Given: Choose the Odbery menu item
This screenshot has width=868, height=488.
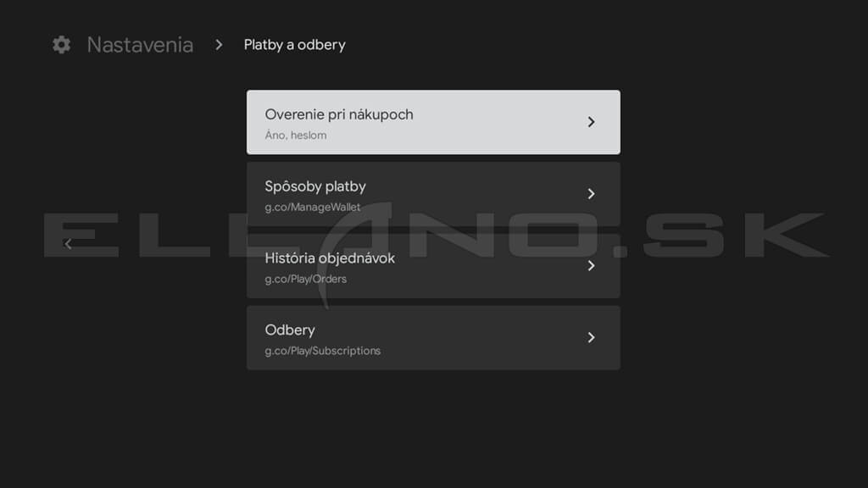Looking at the screenshot, I should (290, 330).
